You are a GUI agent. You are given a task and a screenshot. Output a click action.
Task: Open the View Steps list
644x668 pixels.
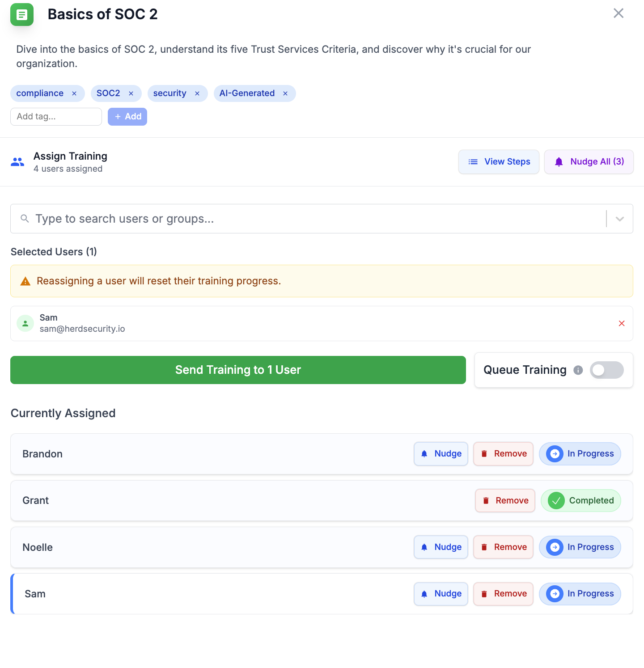point(499,162)
